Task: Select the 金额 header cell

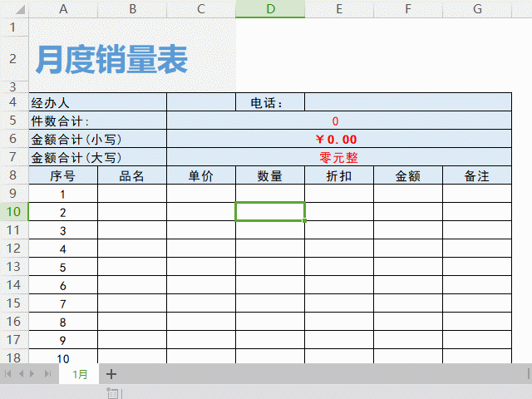Action: tap(408, 175)
